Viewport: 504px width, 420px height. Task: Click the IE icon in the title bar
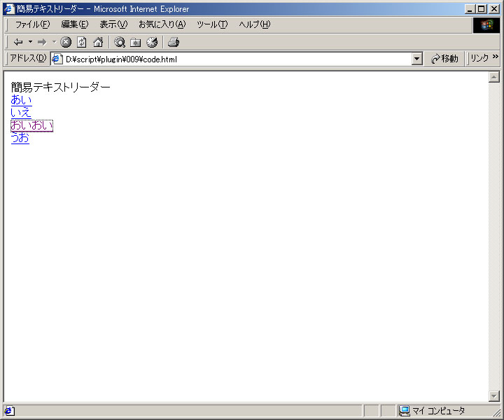pos(9,8)
